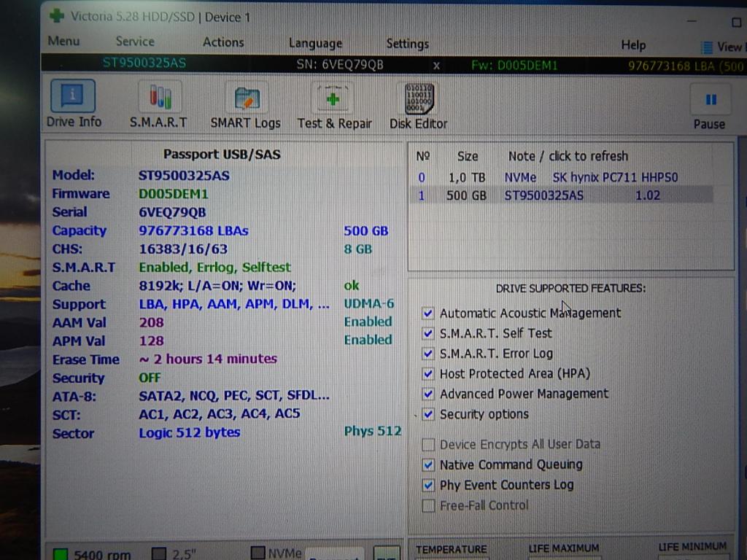Maximize the Victoria window
Viewport: 747px width, 560px height.
(x=737, y=23)
